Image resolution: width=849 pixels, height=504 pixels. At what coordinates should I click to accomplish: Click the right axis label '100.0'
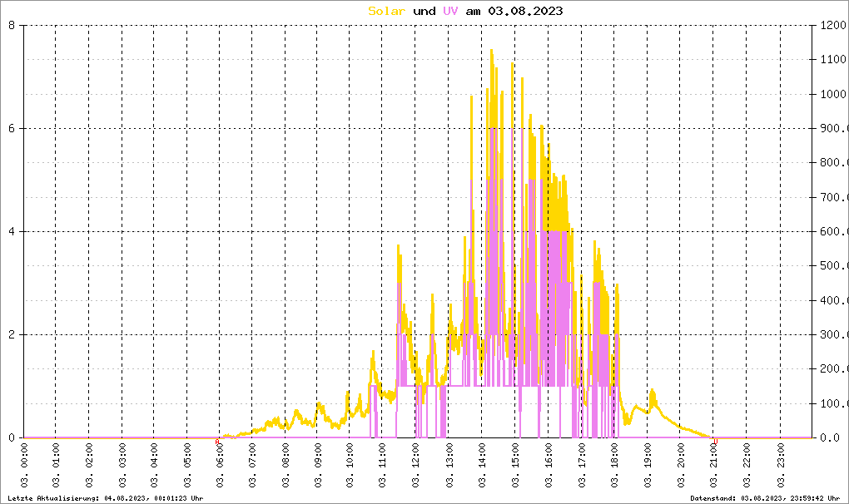click(x=834, y=403)
